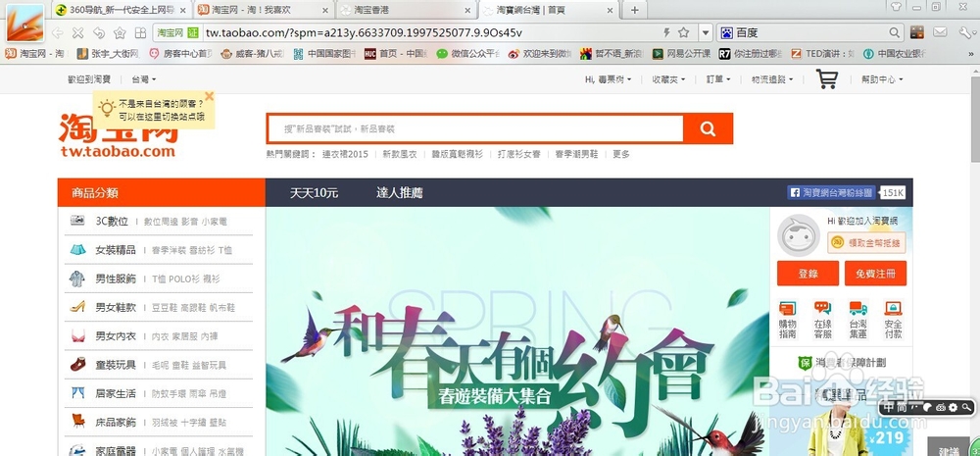Screen dimensions: 980x456
Task: Click the Baidu paw search engine icon
Action: tap(726, 32)
